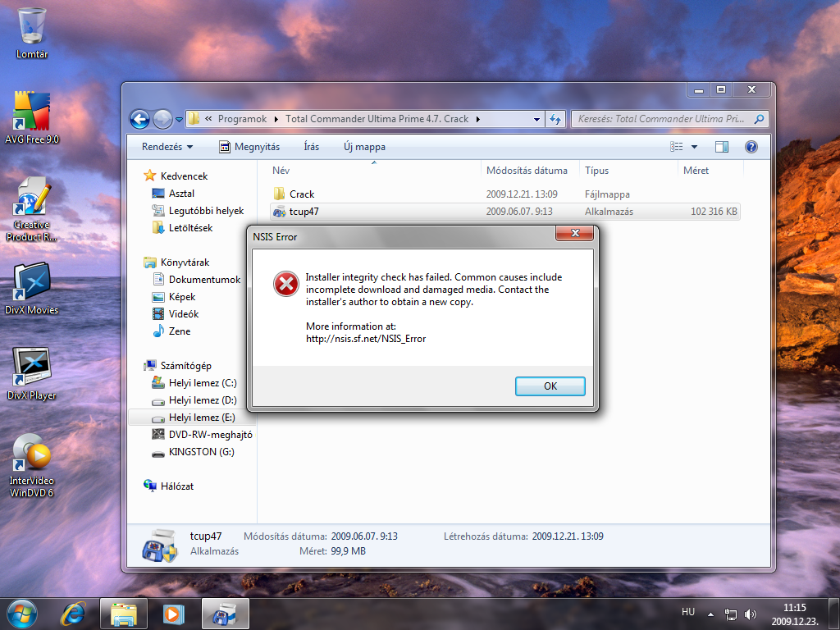
Task: Click the Megnyitás toolbar button
Action: [249, 147]
